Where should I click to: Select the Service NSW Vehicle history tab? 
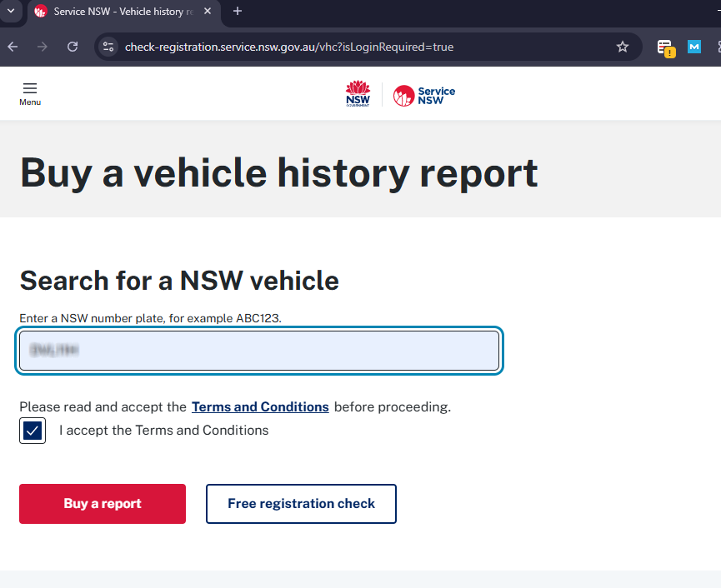coord(117,12)
